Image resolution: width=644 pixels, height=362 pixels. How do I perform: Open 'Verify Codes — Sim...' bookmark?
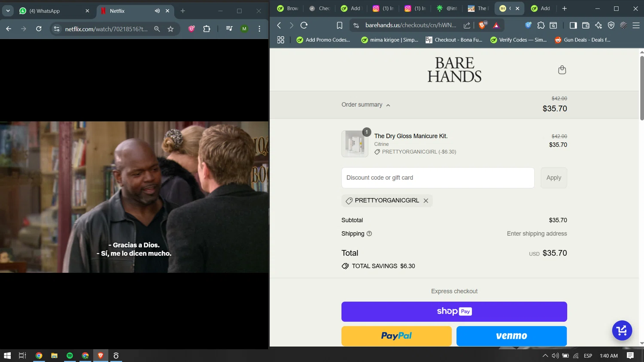point(519,40)
